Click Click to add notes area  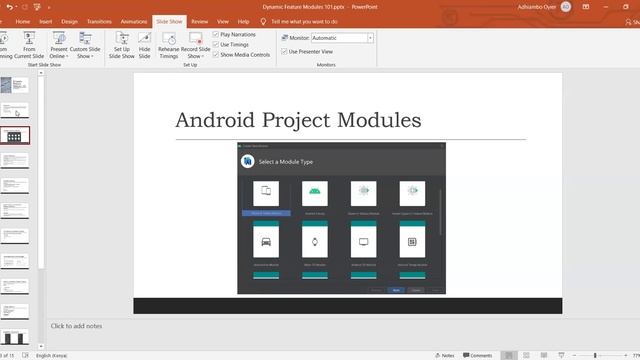(76, 326)
